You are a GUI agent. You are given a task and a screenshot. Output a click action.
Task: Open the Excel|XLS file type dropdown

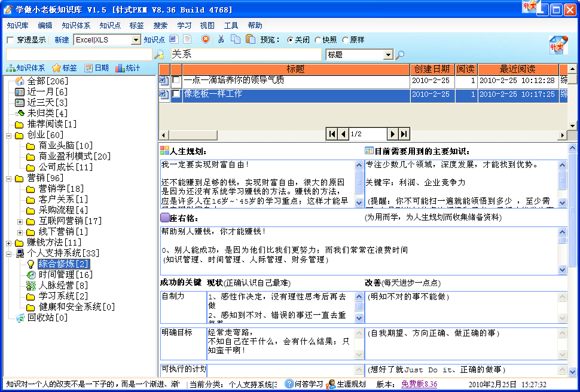(x=136, y=40)
